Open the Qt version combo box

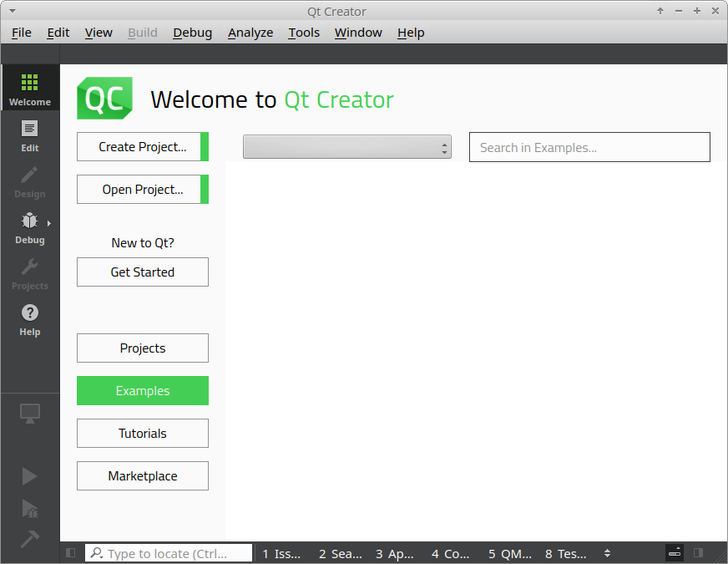click(x=346, y=147)
